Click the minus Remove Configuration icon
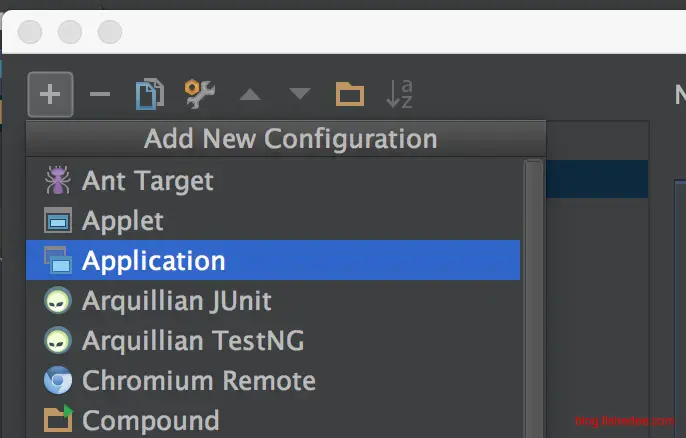Image resolution: width=686 pixels, height=438 pixels. click(100, 95)
